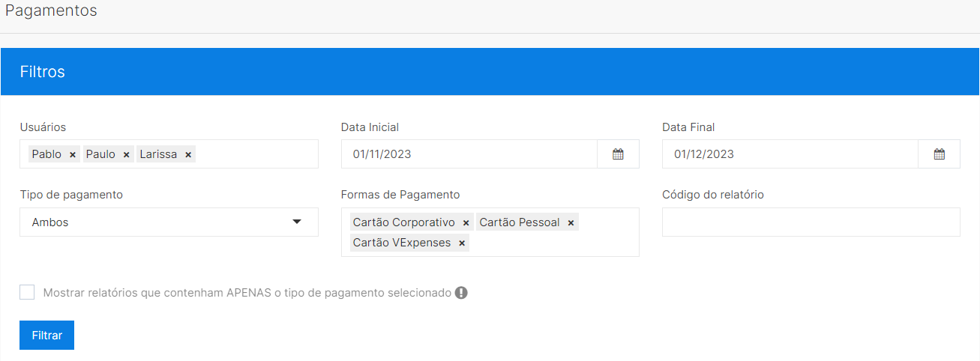This screenshot has height=361, width=980.
Task: Click the Filtrar button
Action: tap(46, 336)
